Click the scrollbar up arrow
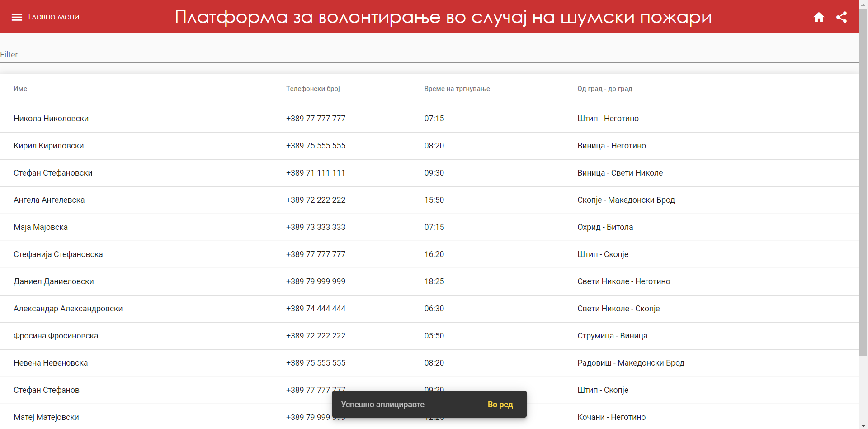 pyautogui.click(x=863, y=5)
